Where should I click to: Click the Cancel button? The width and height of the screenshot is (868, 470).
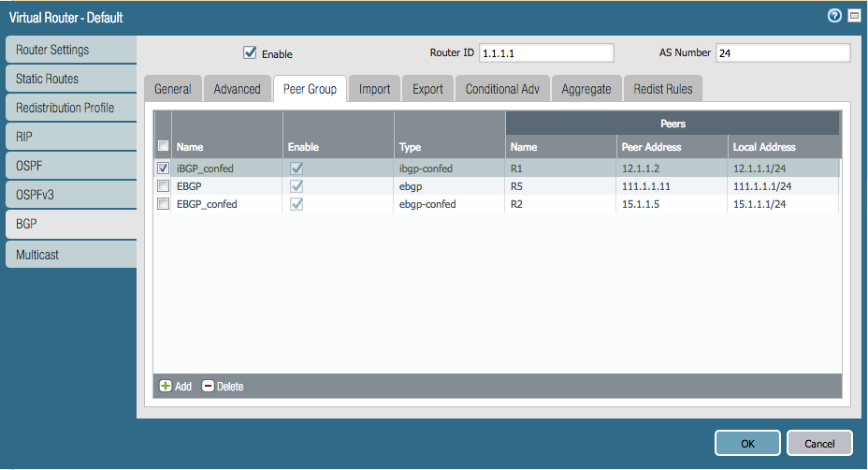(x=819, y=443)
